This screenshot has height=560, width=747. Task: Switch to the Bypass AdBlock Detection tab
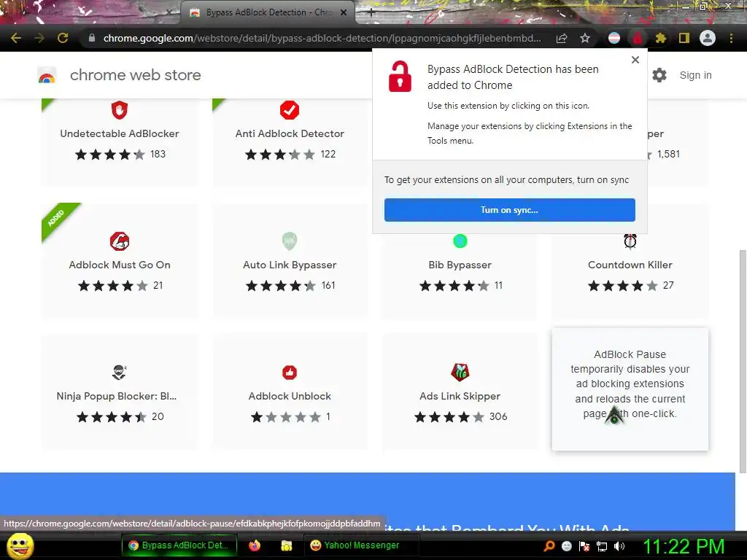click(268, 12)
